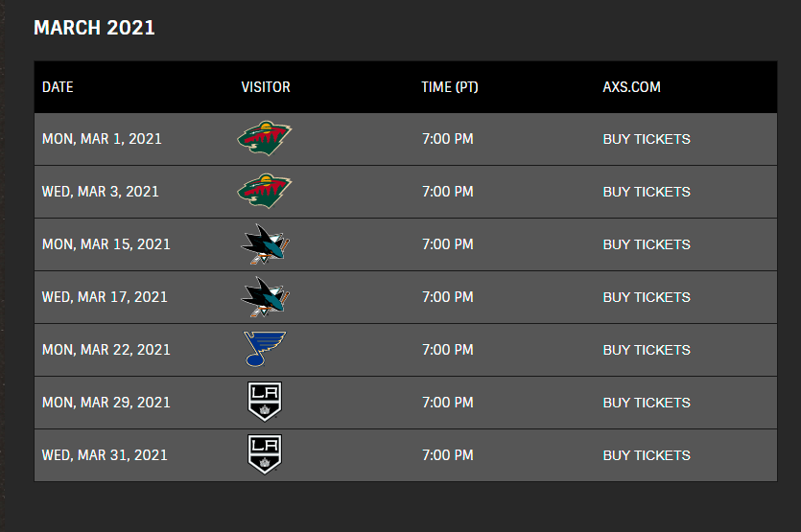Click St. Louis Blues logo for Mar 22

265,350
